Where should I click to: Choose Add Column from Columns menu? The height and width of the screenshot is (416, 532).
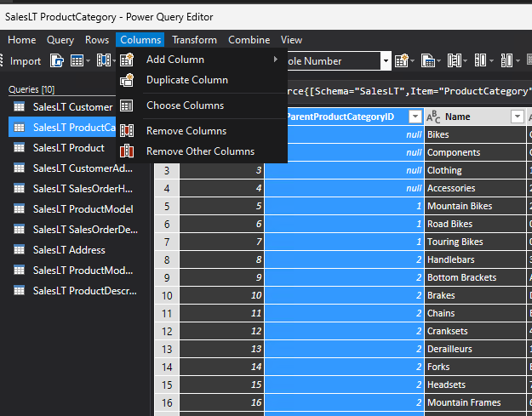click(x=202, y=60)
